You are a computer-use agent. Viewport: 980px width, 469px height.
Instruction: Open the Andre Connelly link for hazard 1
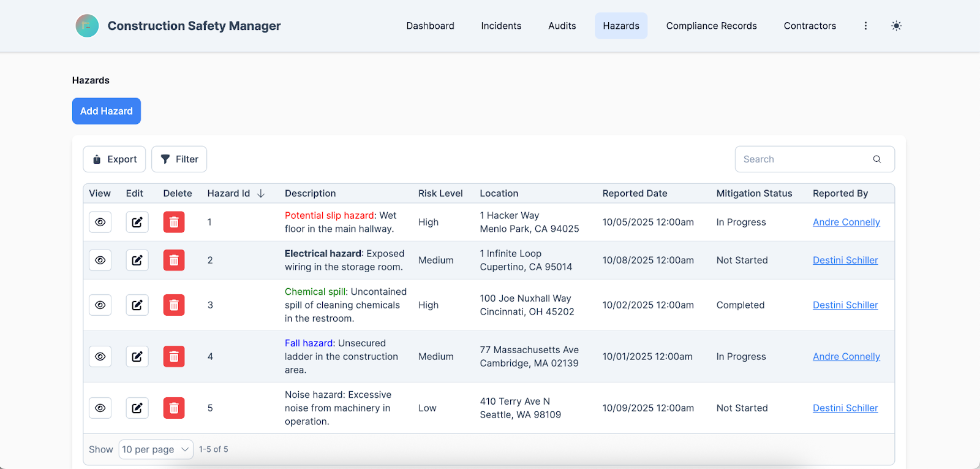pos(846,222)
